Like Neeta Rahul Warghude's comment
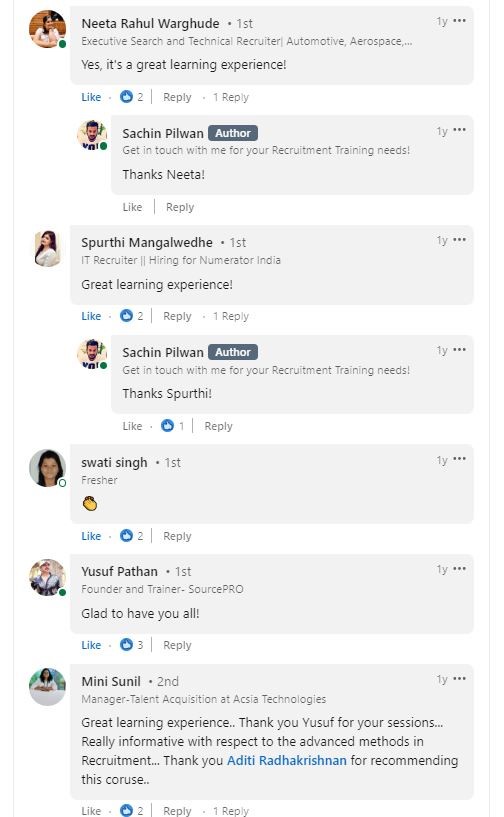504x817 pixels. [x=91, y=97]
